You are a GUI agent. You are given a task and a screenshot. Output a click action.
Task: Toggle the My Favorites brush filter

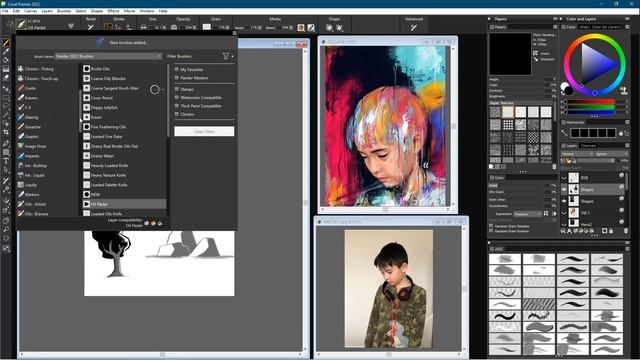pyautogui.click(x=177, y=69)
